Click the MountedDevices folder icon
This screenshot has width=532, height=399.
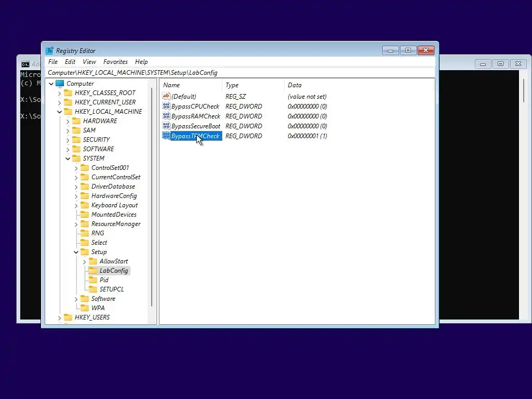click(85, 215)
